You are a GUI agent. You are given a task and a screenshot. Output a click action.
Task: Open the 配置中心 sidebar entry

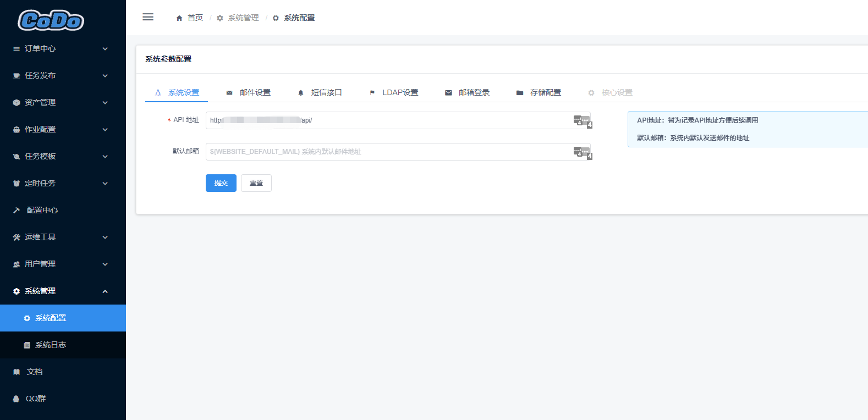click(63, 211)
